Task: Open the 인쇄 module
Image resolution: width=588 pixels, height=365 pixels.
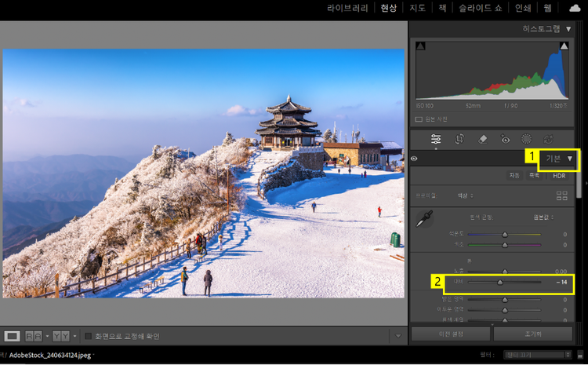Action: tap(523, 8)
